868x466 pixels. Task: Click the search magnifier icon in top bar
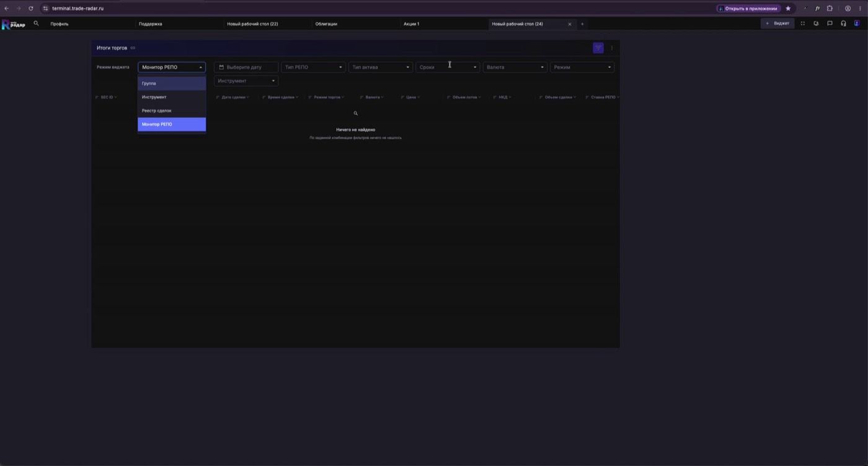point(36,24)
